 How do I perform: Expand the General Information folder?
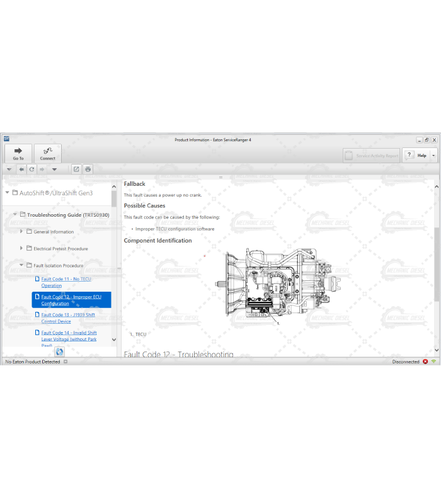(21, 231)
